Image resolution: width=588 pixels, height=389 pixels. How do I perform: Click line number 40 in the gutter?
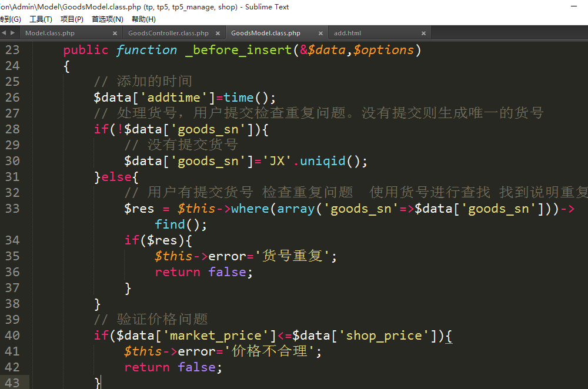click(12, 336)
